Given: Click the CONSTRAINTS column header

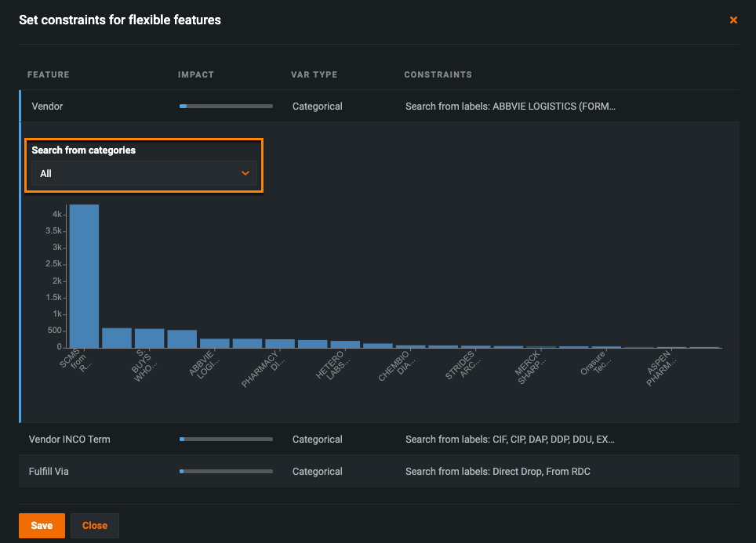Looking at the screenshot, I should (438, 74).
